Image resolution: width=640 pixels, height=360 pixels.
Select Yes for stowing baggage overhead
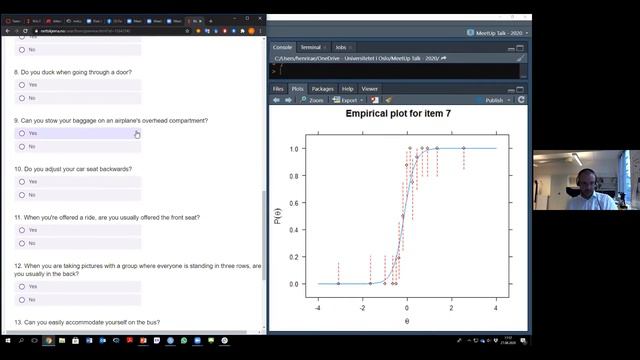click(22, 133)
